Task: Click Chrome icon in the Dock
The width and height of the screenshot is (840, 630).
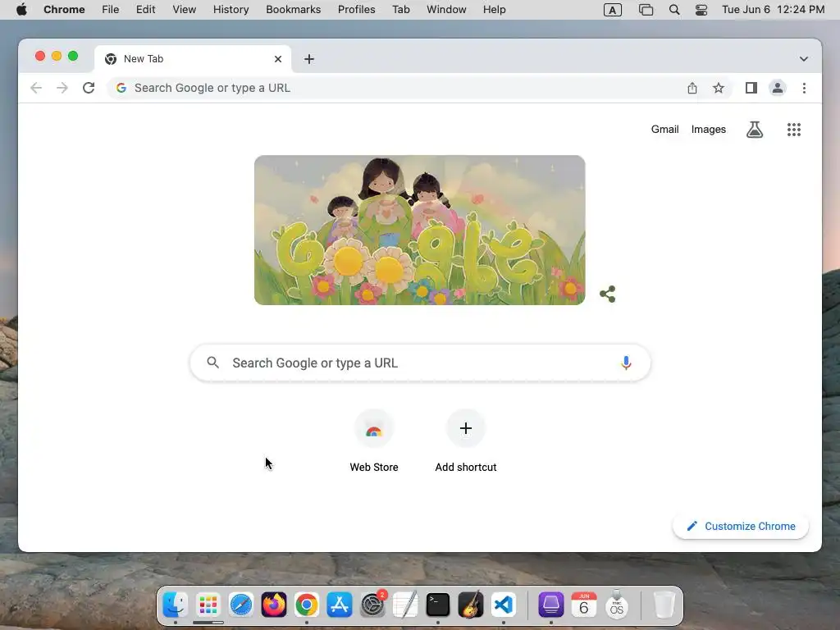Action: 307,605
